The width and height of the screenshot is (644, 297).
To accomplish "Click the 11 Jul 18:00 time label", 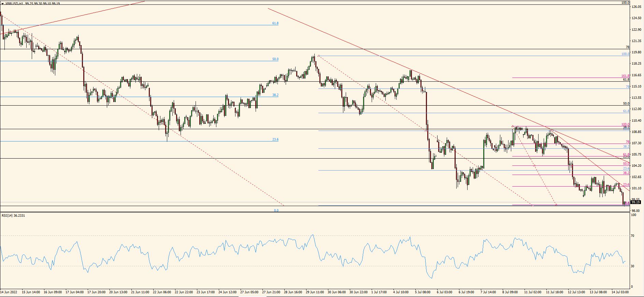I will [x=555, y=292].
